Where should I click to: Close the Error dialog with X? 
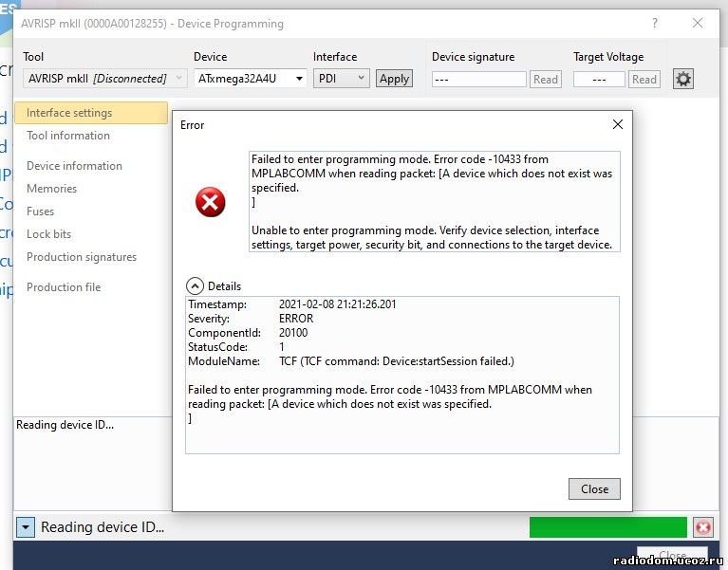(618, 124)
